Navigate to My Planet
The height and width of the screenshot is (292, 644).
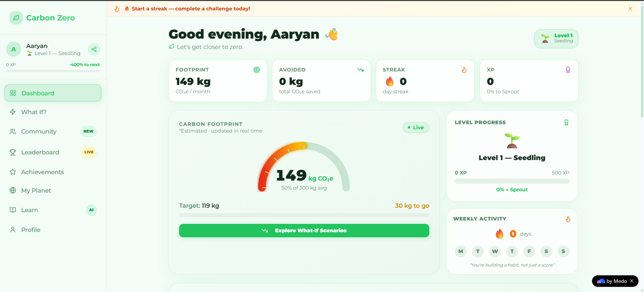53,191
